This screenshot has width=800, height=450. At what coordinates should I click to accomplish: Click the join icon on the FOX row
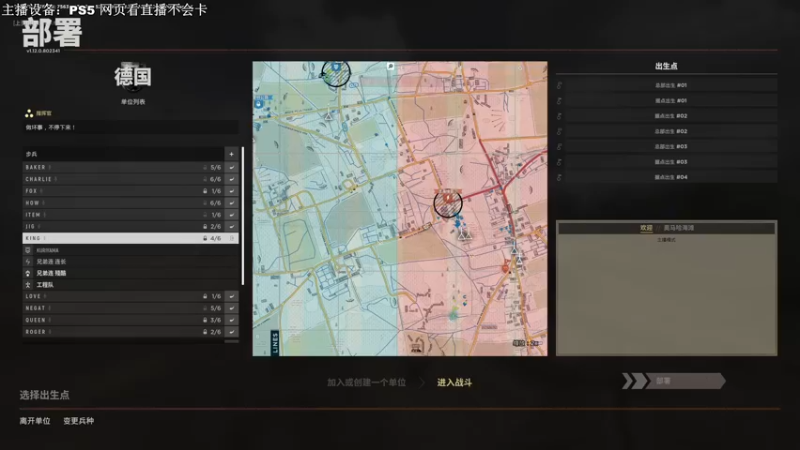tap(232, 191)
